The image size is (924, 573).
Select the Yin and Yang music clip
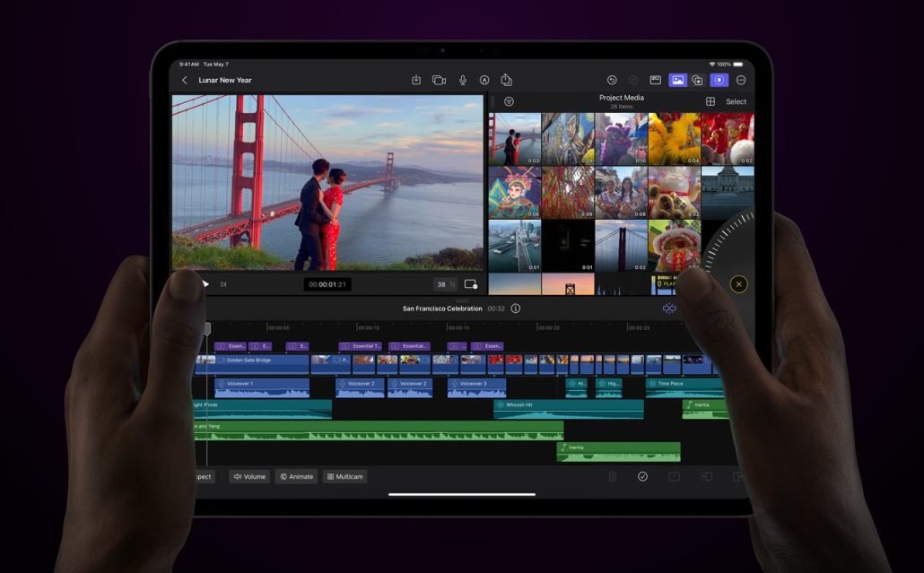(x=379, y=430)
